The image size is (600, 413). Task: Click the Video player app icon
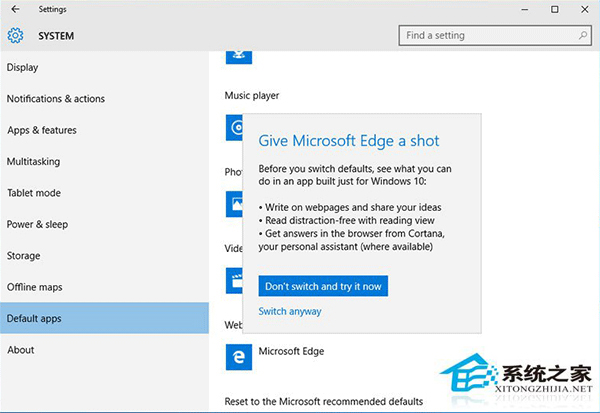click(234, 281)
